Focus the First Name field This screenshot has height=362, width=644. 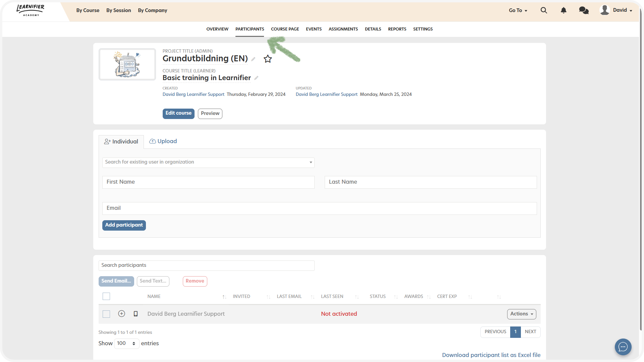[208, 182]
